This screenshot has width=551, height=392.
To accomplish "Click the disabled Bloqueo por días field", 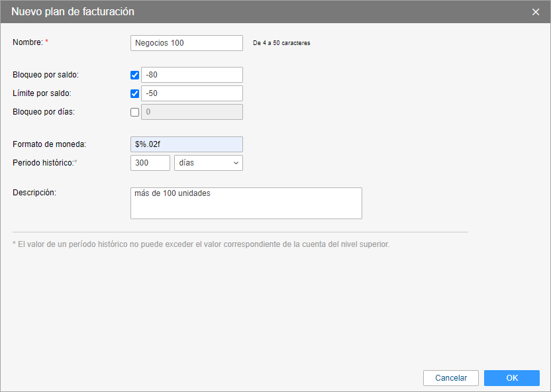I will click(192, 112).
